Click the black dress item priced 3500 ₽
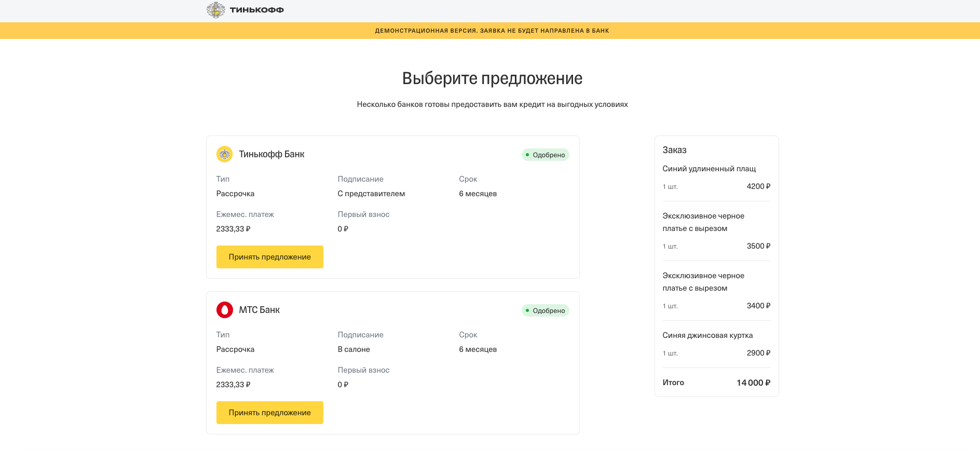Screen dimensions: 980x450 tap(703, 222)
